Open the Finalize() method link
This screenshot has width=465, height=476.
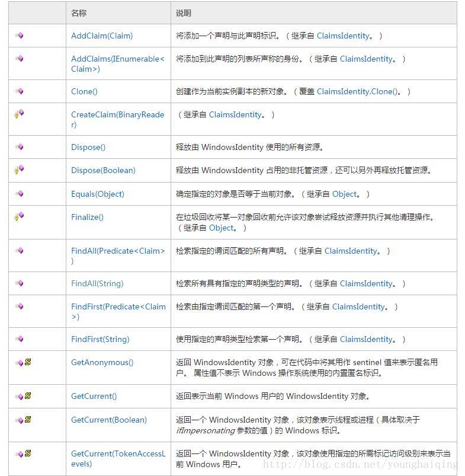[87, 217]
